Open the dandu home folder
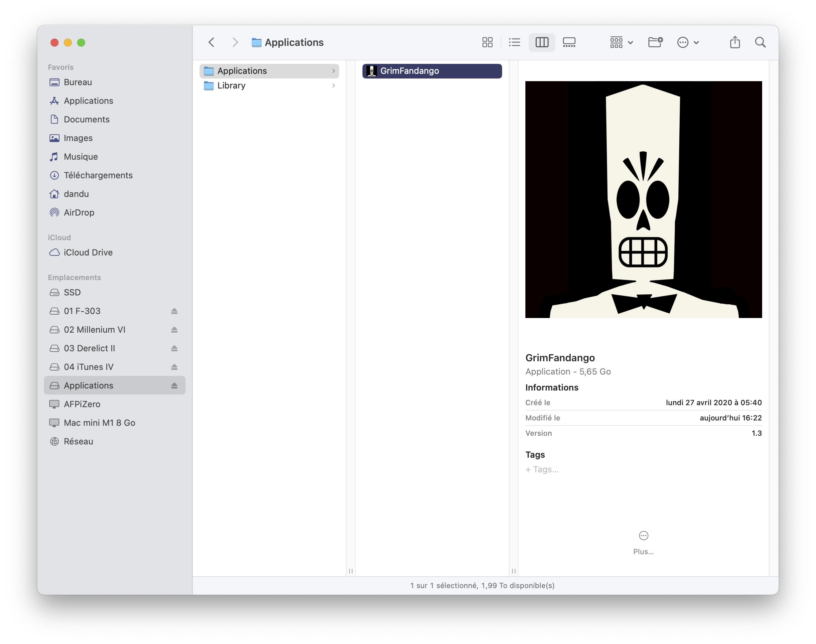Image resolution: width=816 pixels, height=644 pixels. pos(115,194)
